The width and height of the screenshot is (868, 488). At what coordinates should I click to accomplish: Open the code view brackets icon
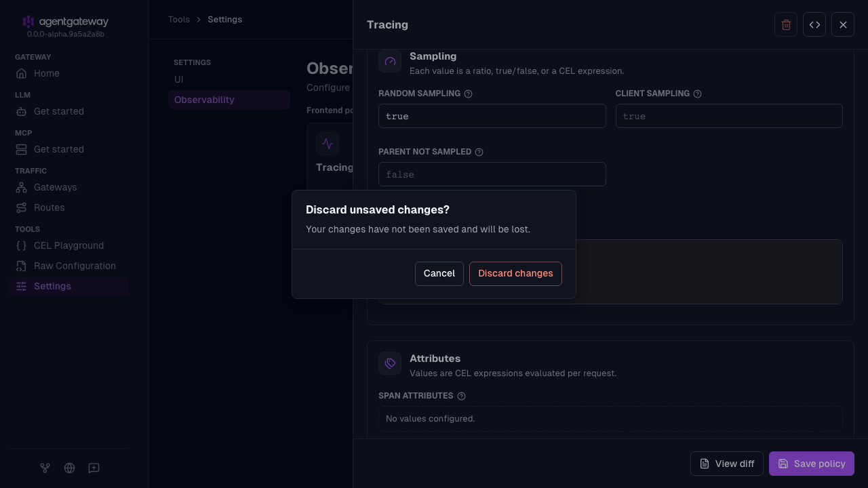814,24
